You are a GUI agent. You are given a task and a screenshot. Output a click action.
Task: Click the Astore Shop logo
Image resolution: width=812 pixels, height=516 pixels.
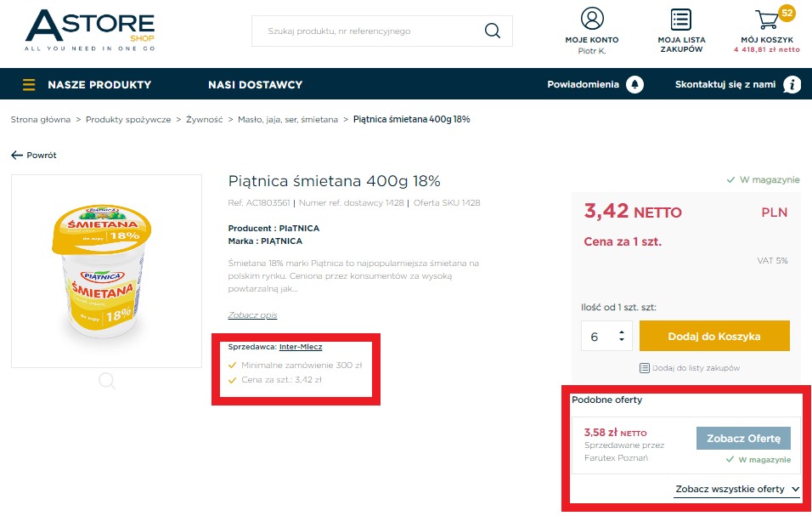pos(90,30)
